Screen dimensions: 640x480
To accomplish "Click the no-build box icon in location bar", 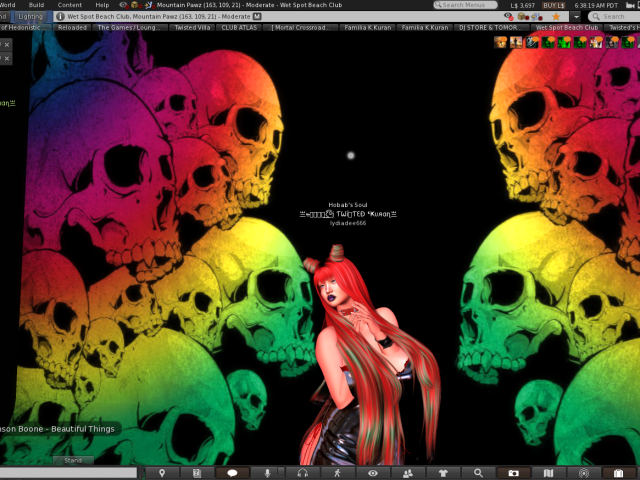I will coord(522,16).
